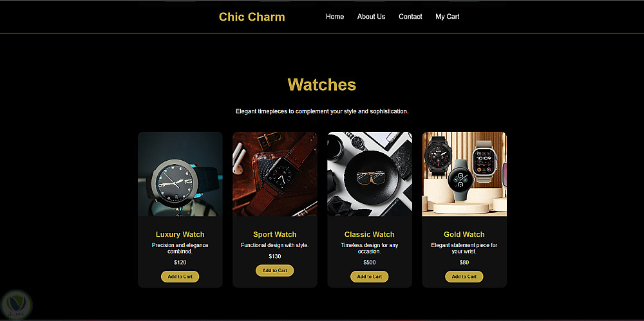Add Classic Watch to cart
The height and width of the screenshot is (321, 644).
369,277
